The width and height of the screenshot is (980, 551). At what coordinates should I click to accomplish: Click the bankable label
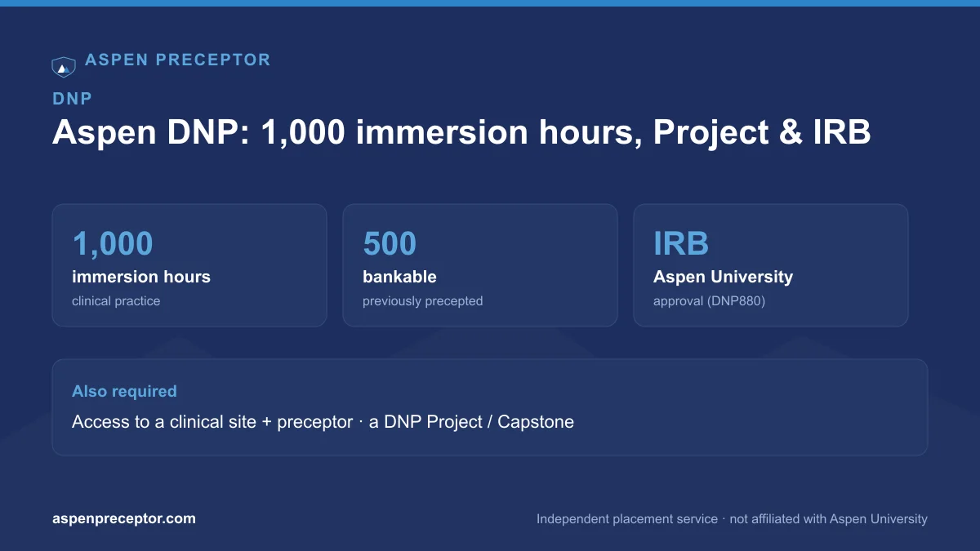399,277
